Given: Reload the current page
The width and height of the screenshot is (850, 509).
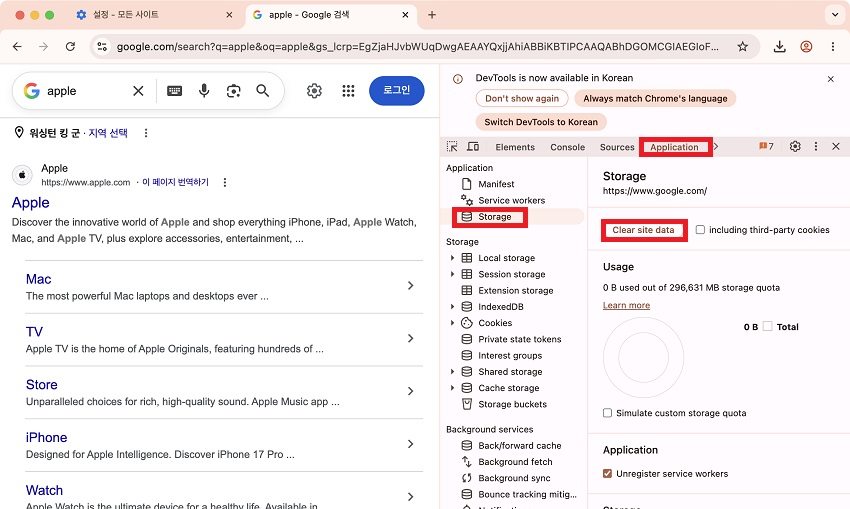Looking at the screenshot, I should click(70, 47).
